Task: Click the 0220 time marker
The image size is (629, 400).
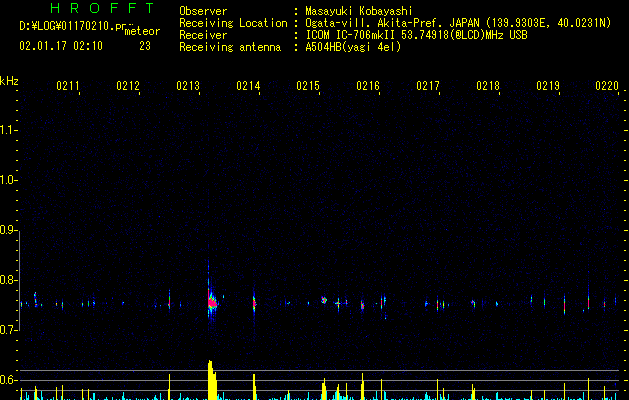Action: (607, 86)
